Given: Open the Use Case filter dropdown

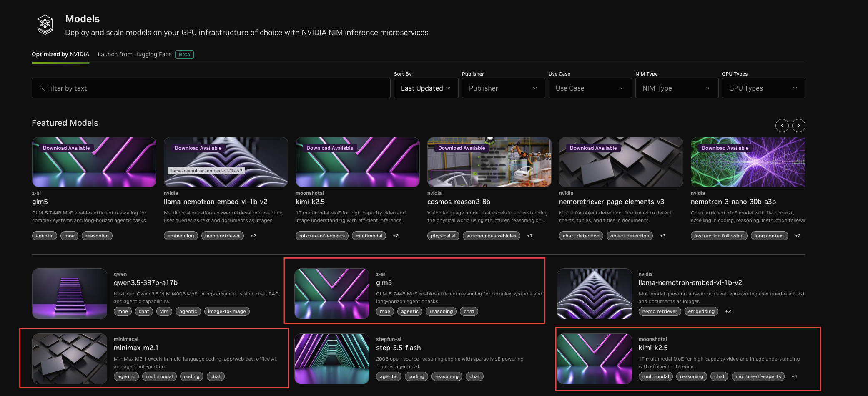Looking at the screenshot, I should point(590,88).
